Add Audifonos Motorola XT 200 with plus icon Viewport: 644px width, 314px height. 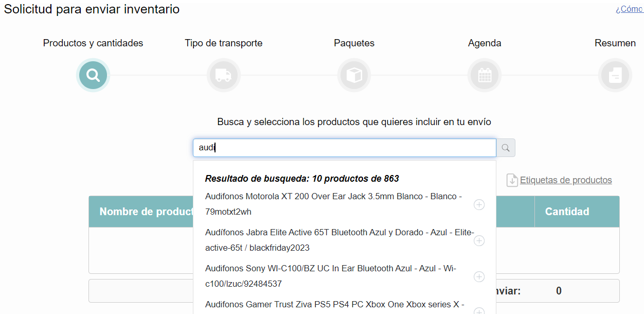coord(479,205)
